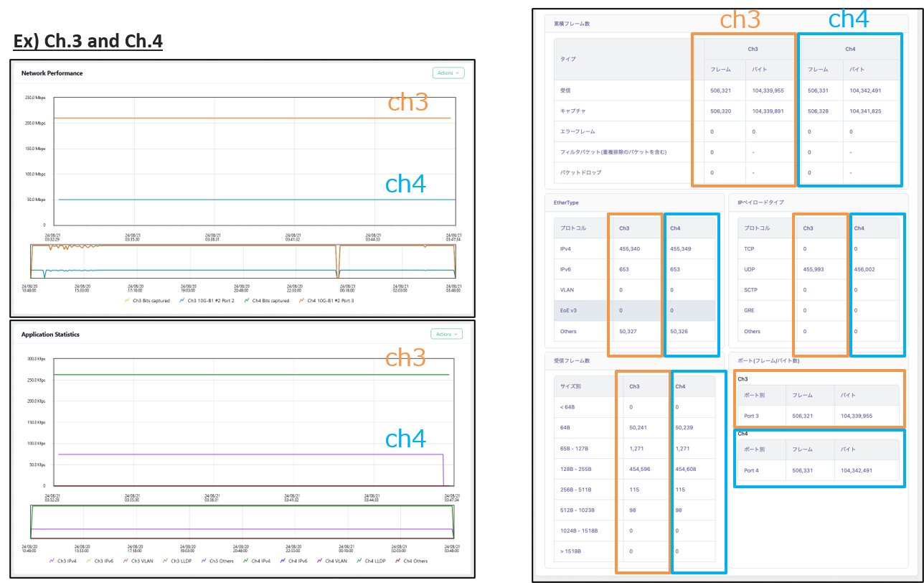Open Actions dropdown in Network Performance

pyautogui.click(x=448, y=73)
